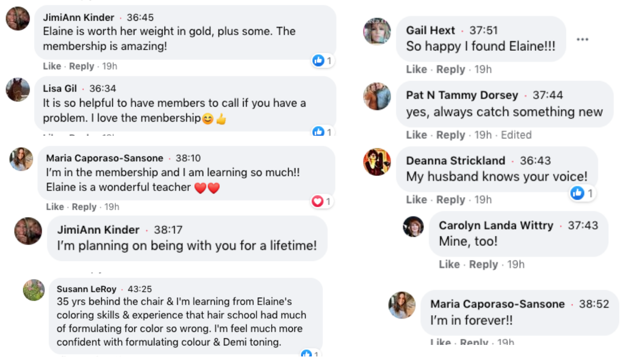Image resolution: width=644 pixels, height=362 pixels.
Task: Click the three-dot options next to Gail Hext's comment
Action: 582,39
